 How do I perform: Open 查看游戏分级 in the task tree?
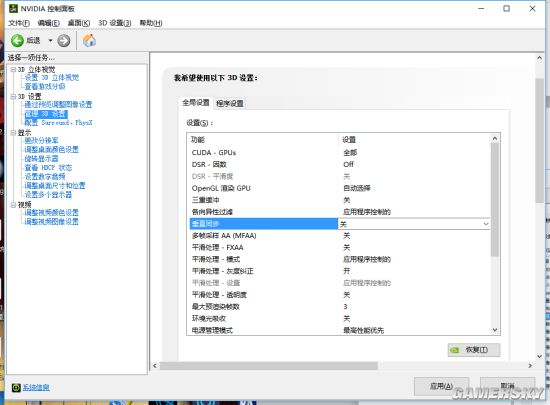45,87
